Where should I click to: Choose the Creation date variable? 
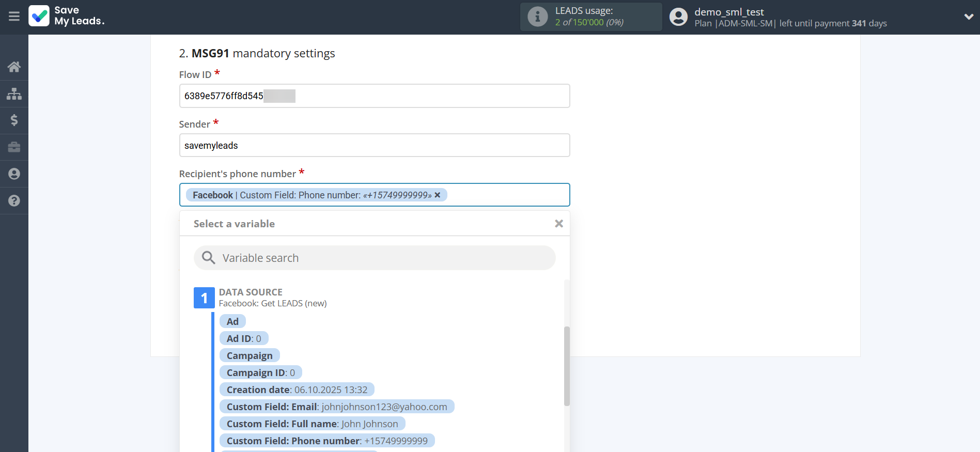(297, 389)
